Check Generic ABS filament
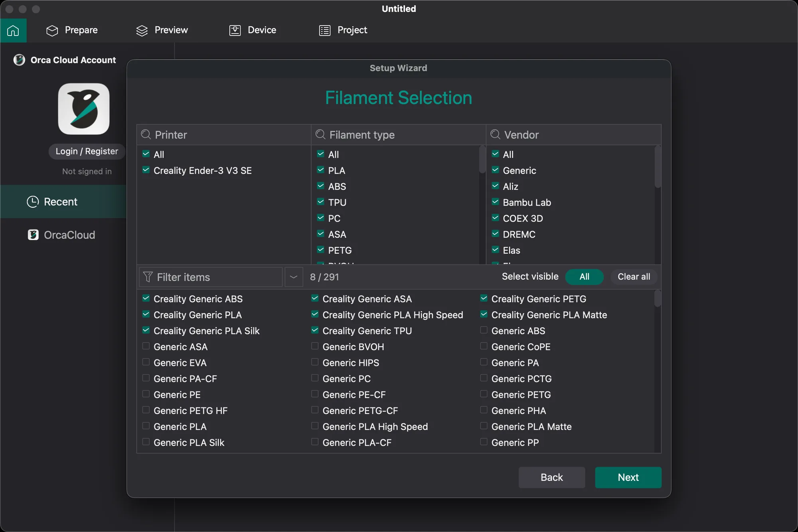The width and height of the screenshot is (798, 532). point(484,330)
